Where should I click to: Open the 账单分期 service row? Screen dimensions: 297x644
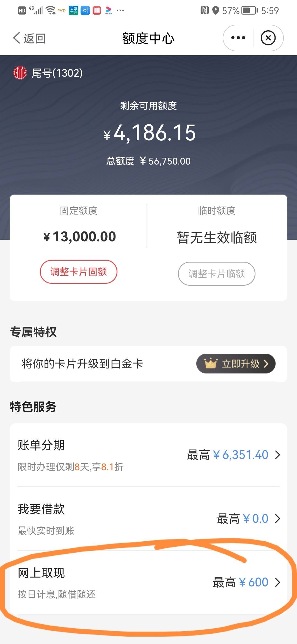[148, 455]
